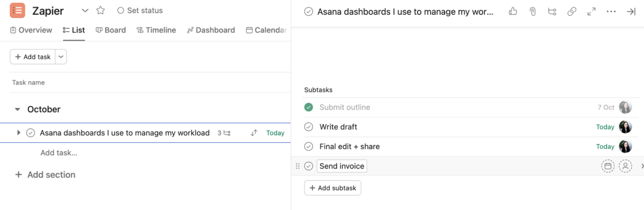
Task: Star the Zapier project as favorite
Action: pyautogui.click(x=100, y=11)
